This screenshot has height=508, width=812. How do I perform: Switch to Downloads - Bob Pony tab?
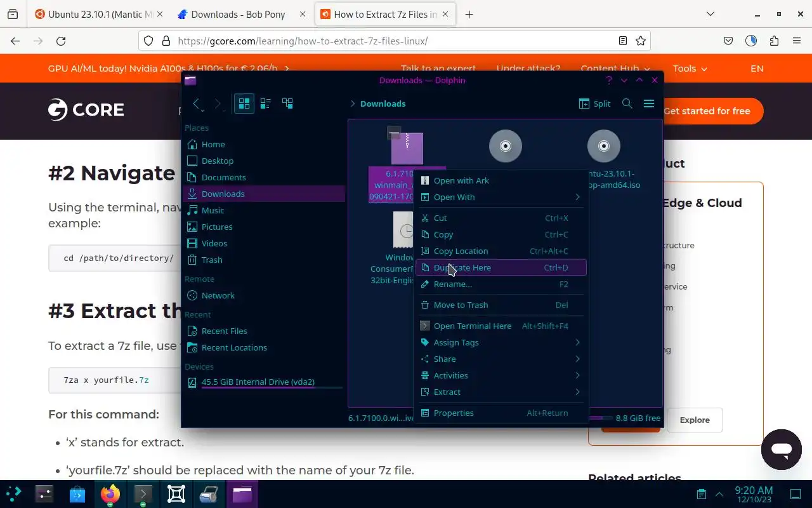coord(241,14)
